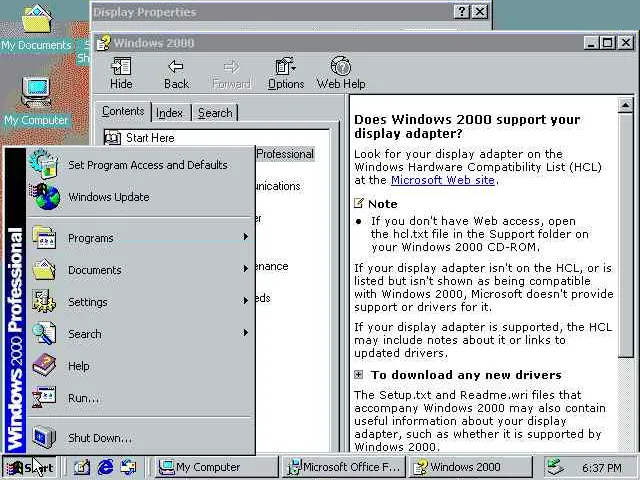Launch Internet Explorer from quick launch
640x480 pixels.
click(105, 467)
